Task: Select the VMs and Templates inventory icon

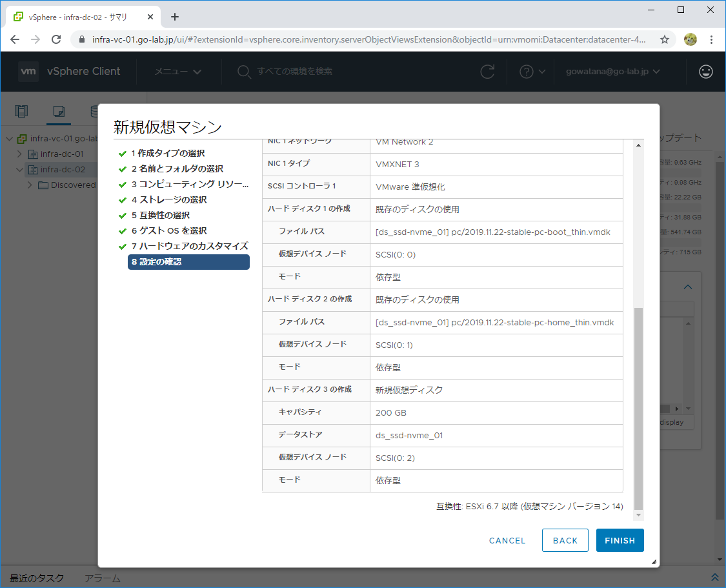Action: click(59, 111)
